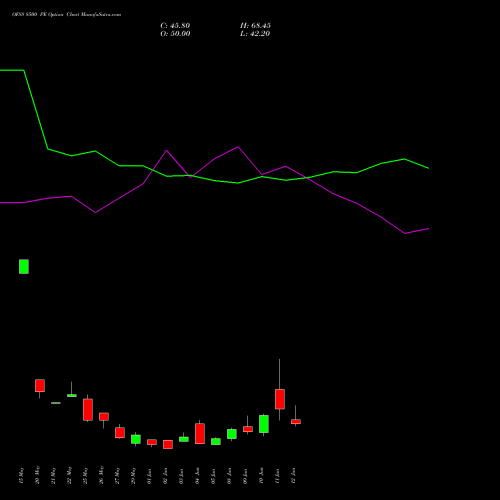The height and width of the screenshot is (500, 500).
Task: Click the '20 May' date axis label
Action: coord(37,475)
